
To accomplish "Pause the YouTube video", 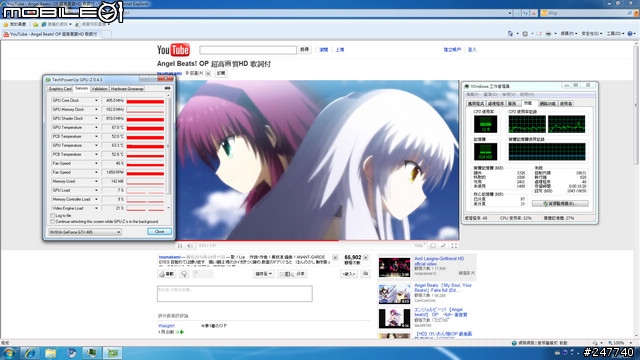I will 180,246.
